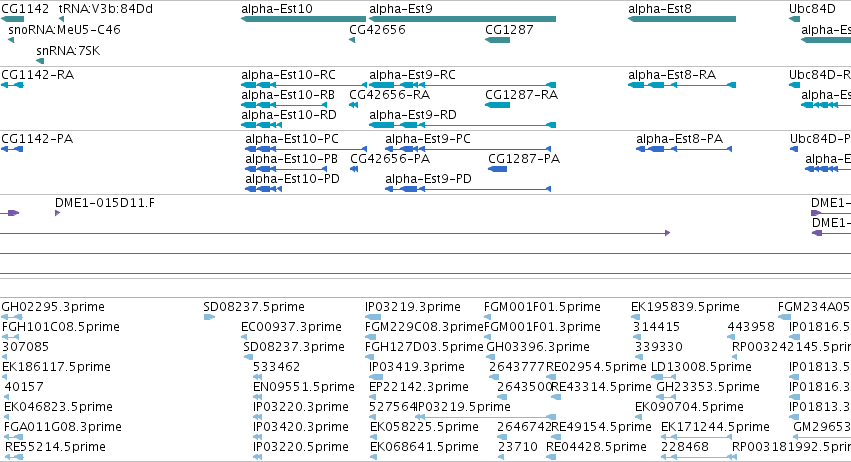The width and height of the screenshot is (851, 462).
Task: Select the CG1287 gene feature
Action: tap(498, 40)
